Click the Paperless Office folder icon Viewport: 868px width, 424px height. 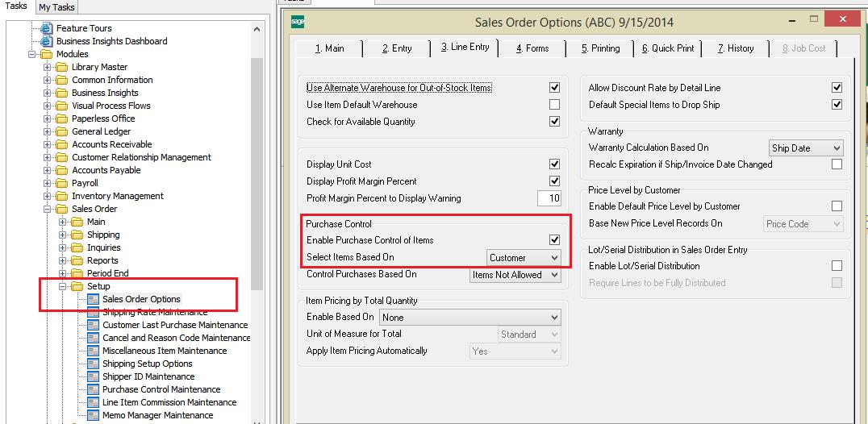click(61, 118)
